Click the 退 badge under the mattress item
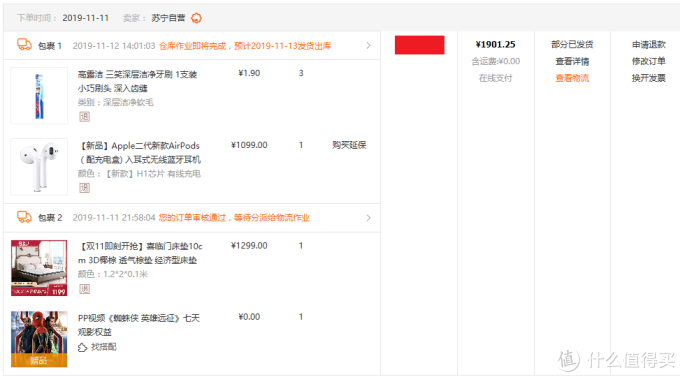 pyautogui.click(x=85, y=288)
